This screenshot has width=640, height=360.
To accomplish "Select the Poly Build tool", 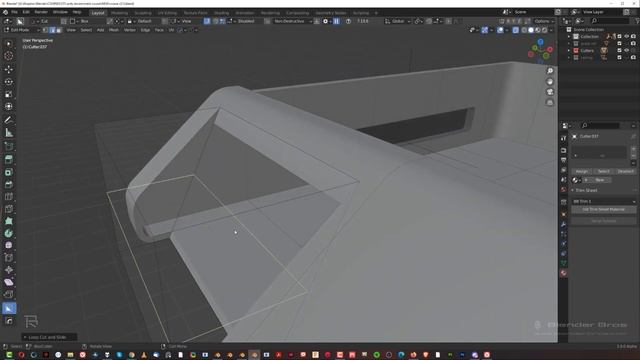I will point(9,221).
